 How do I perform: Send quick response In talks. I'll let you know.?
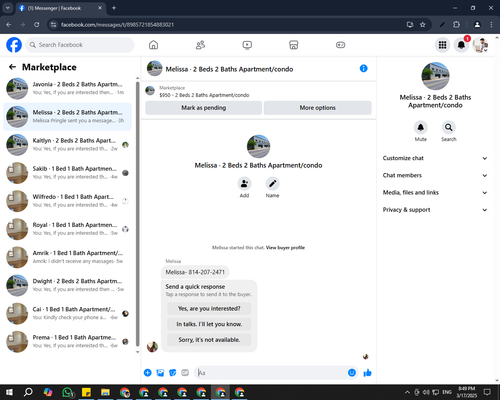coord(209,324)
